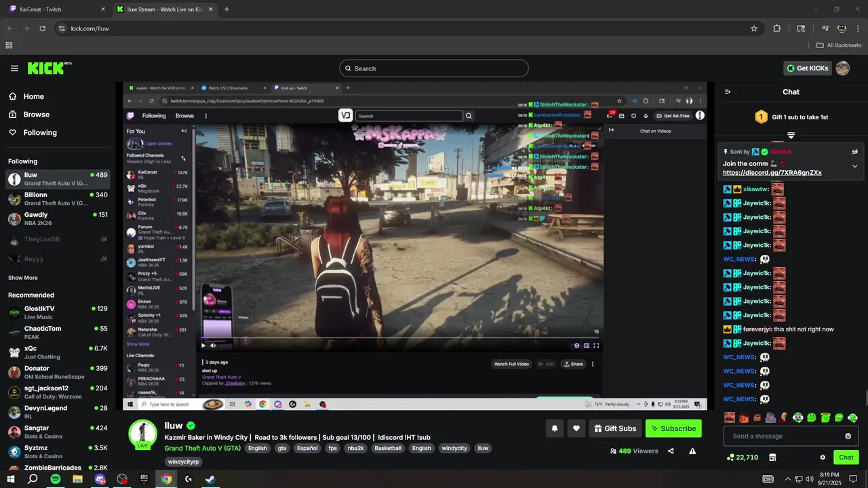Open Billionn channel in Following list
Viewport: 868px width, 488px height.
click(58, 199)
